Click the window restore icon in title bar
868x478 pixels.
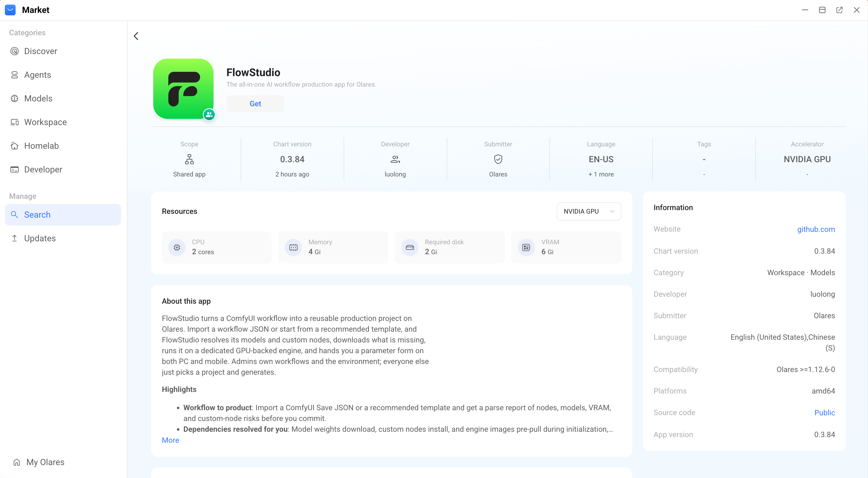tap(822, 10)
